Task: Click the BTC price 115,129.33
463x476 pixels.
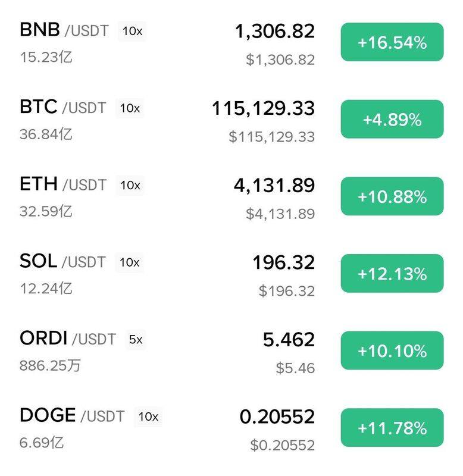Action: point(263,108)
